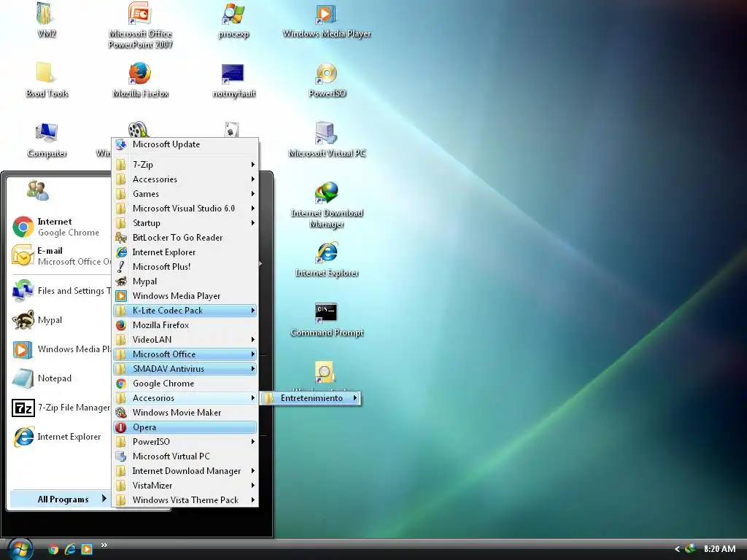Launch BitLocker To Go Reader
The width and height of the screenshot is (747, 560).
(185, 238)
